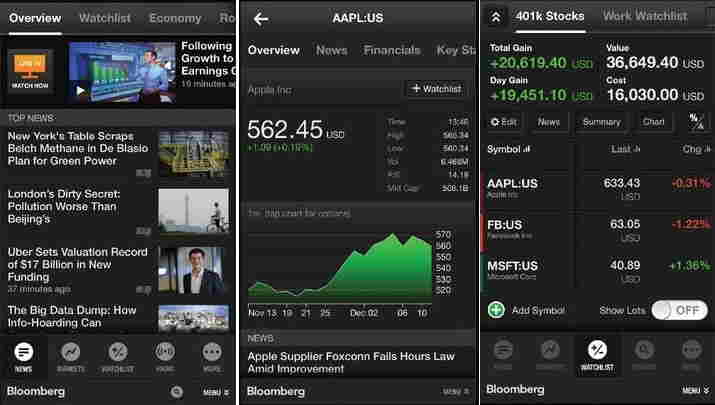The height and width of the screenshot is (405, 715).
Task: Toggle the Show Lots OFF switch
Action: coord(679,310)
